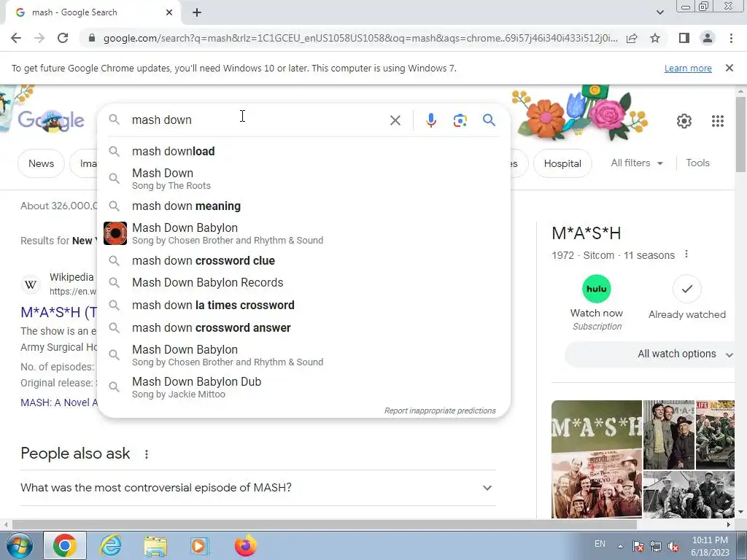The width and height of the screenshot is (747, 560).
Task: Click the share page icon in address bar
Action: click(632, 38)
